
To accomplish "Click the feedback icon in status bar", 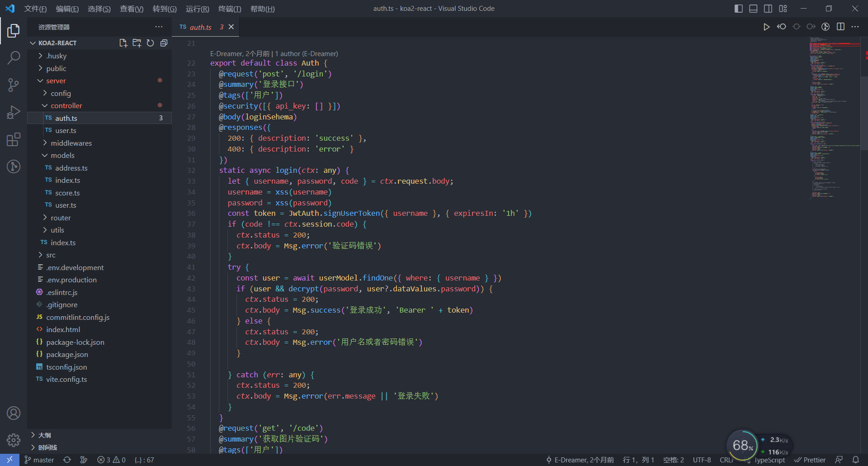I will (839, 460).
